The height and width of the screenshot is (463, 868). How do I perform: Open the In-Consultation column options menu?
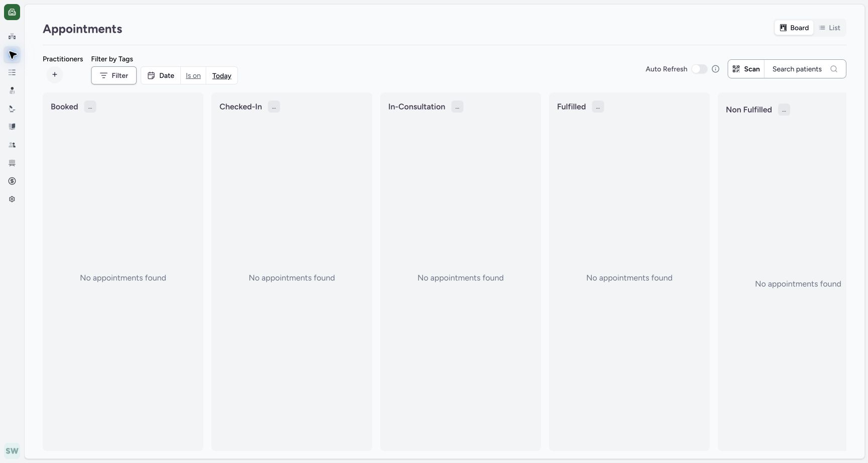click(x=457, y=107)
